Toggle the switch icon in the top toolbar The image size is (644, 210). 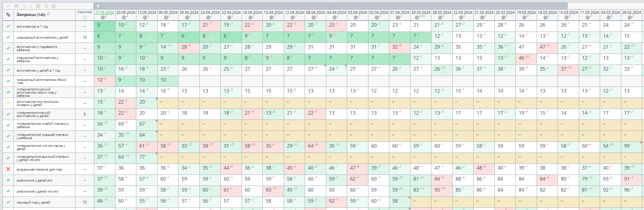point(17,6)
